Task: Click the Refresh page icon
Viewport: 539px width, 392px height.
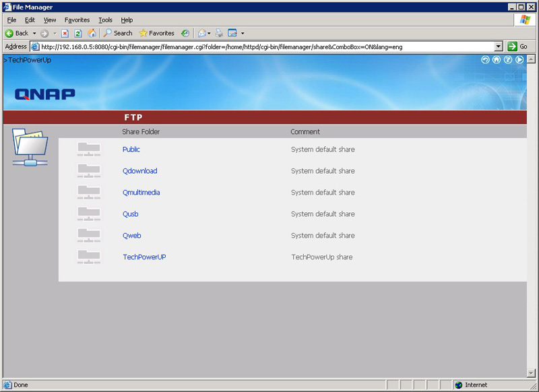Action: [78, 33]
